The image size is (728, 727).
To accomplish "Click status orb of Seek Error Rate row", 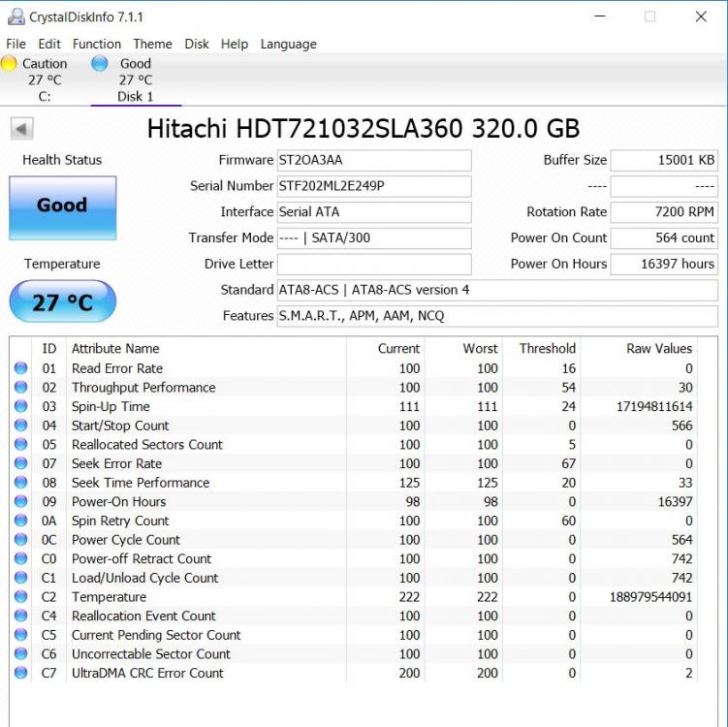I will (x=21, y=463).
